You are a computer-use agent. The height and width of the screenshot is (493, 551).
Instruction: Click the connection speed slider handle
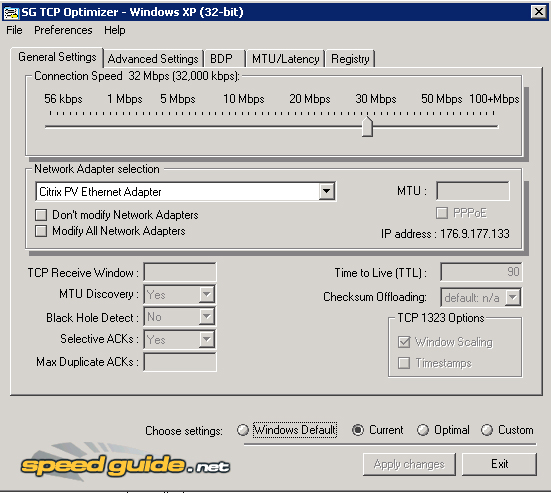(x=367, y=127)
